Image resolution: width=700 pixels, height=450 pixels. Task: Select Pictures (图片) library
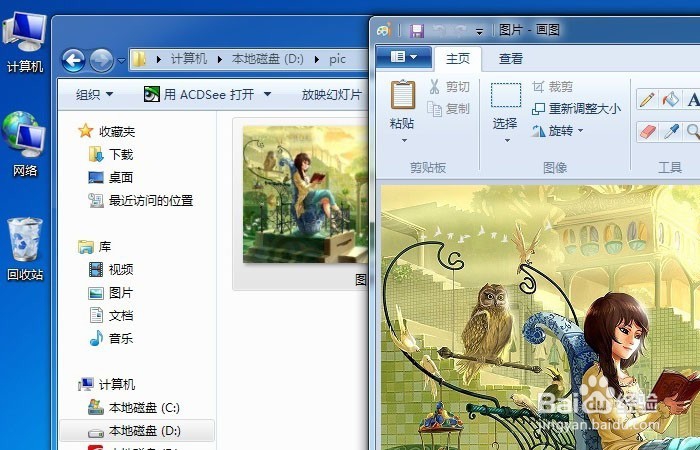(111, 293)
